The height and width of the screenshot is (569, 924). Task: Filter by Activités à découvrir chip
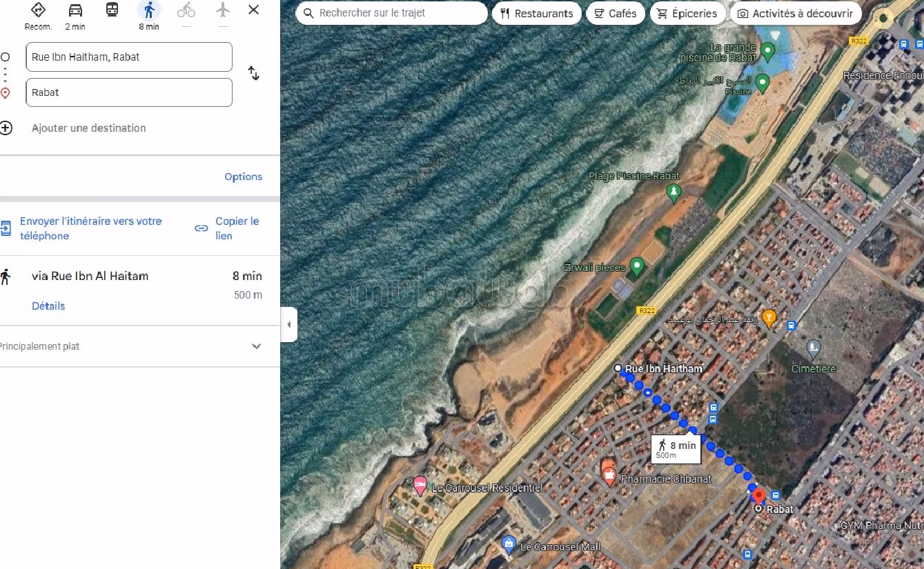pyautogui.click(x=796, y=13)
